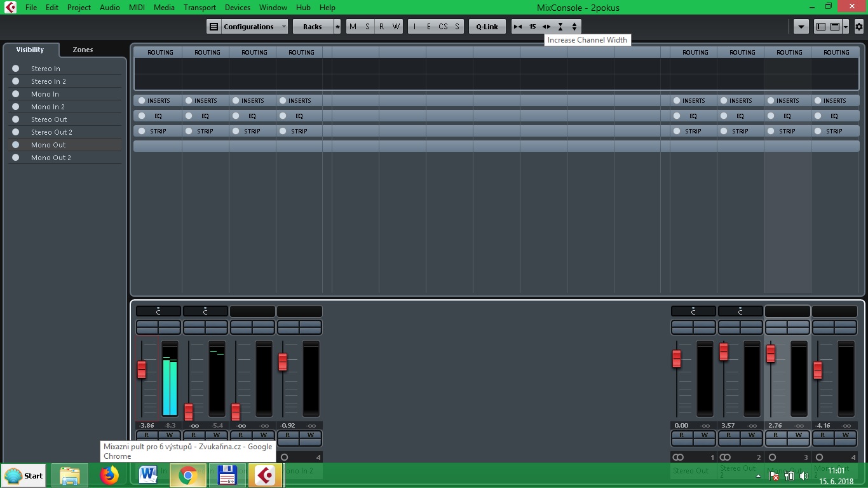The height and width of the screenshot is (488, 868).
Task: Open Firefox from the taskbar
Action: point(109,475)
